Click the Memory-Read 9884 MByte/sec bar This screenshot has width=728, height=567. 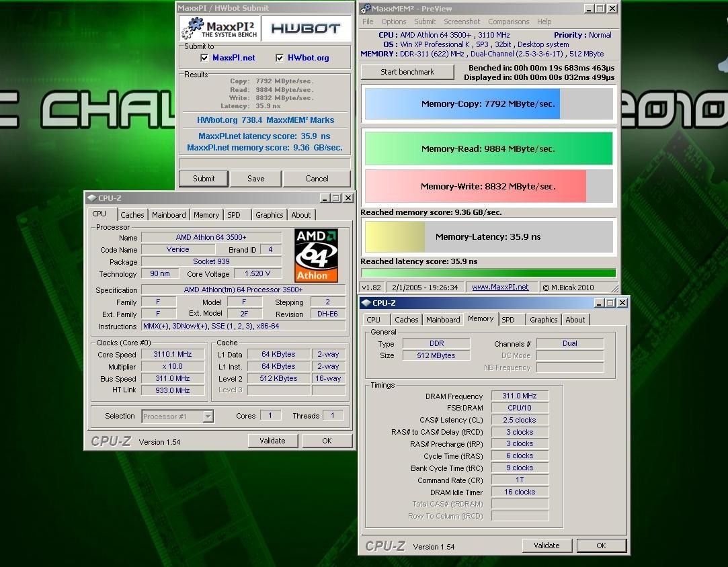(489, 148)
